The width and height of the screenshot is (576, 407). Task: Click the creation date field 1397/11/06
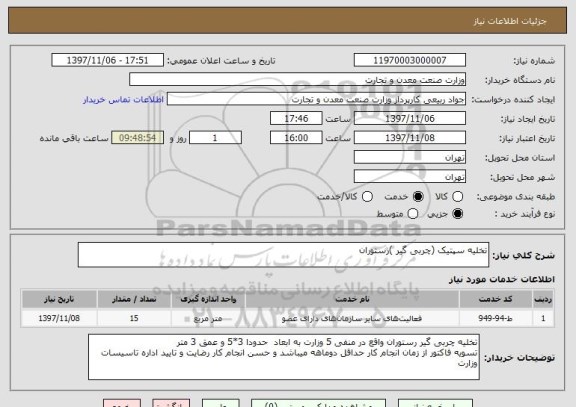point(410,119)
